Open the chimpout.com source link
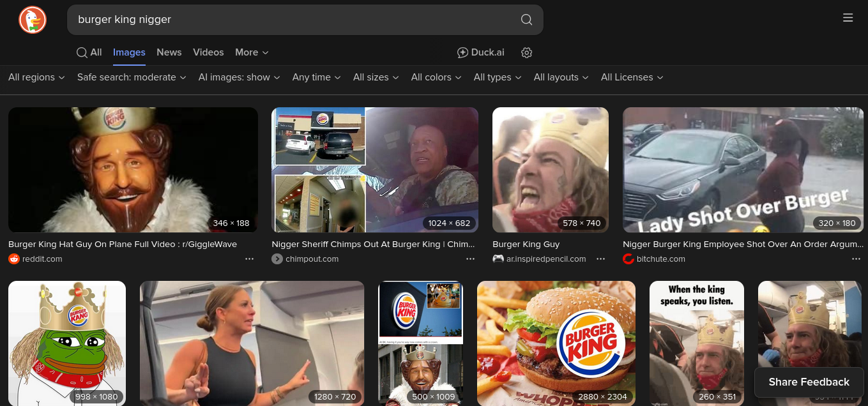868x406 pixels. tap(312, 259)
